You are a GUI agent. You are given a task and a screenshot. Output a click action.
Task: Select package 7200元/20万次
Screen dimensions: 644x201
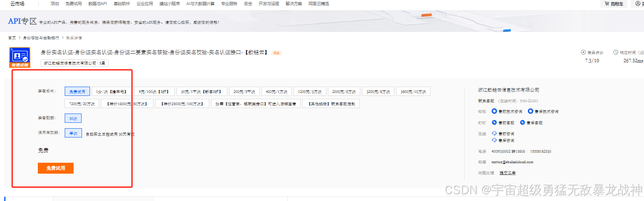82,103
